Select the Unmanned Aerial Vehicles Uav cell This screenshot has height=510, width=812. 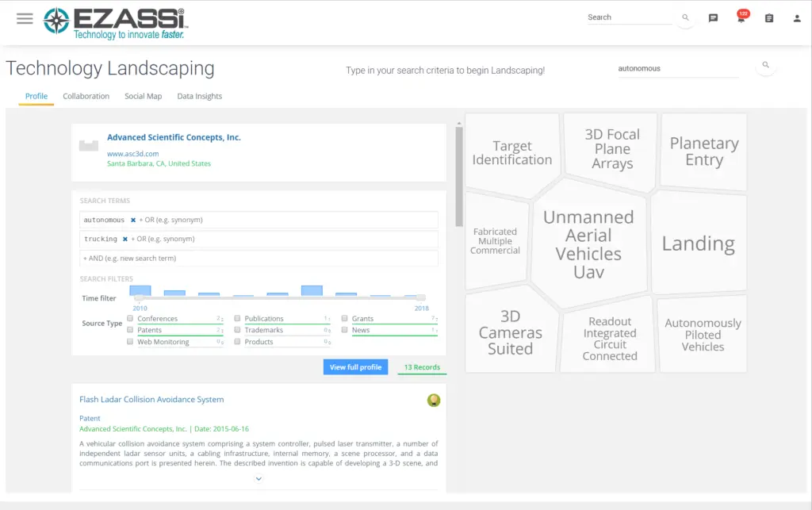(589, 244)
